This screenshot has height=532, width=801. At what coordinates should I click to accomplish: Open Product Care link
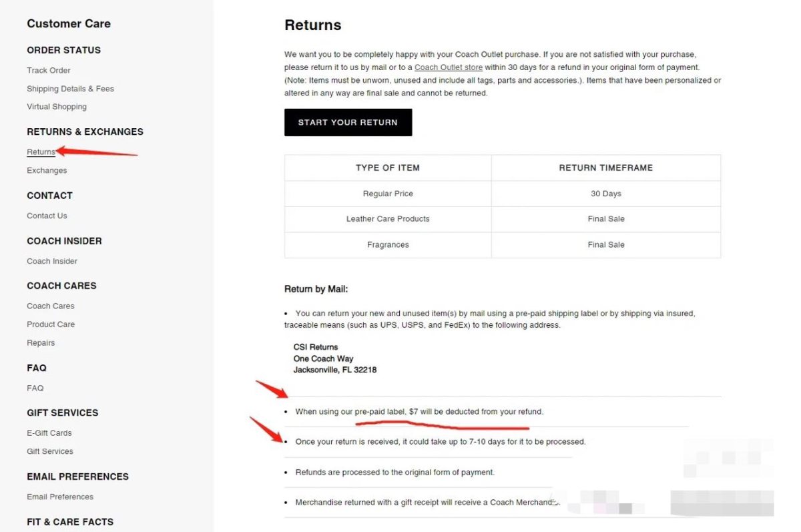pyautogui.click(x=51, y=324)
